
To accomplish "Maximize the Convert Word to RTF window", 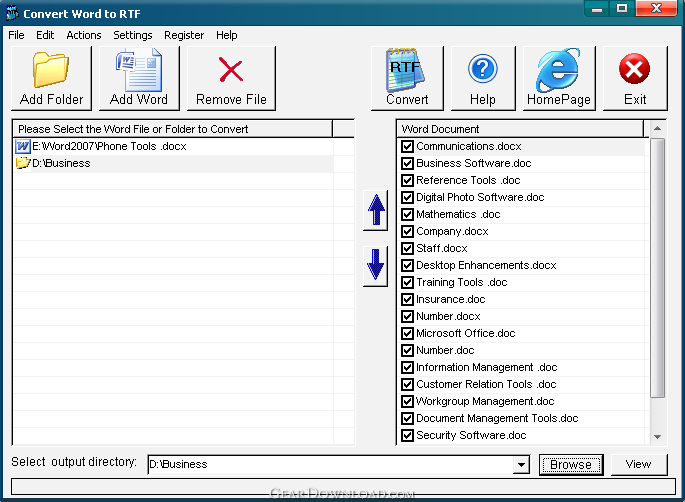I will (622, 9).
